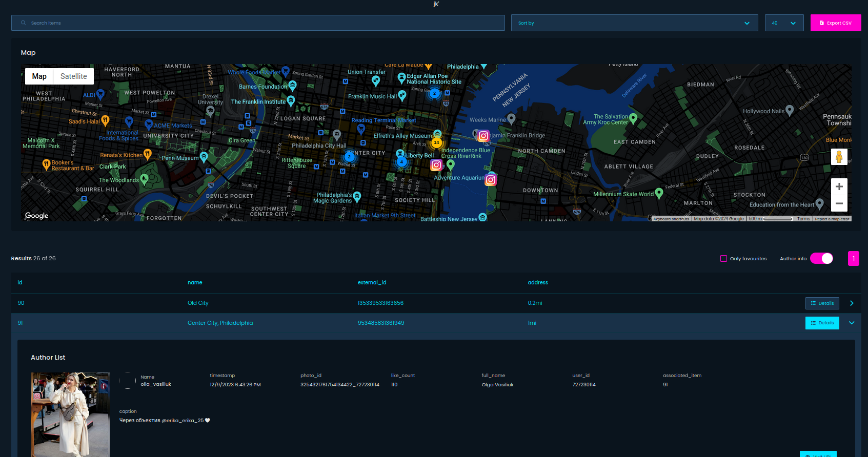The image size is (868, 457).
Task: Click the Search items input field
Action: pos(258,23)
